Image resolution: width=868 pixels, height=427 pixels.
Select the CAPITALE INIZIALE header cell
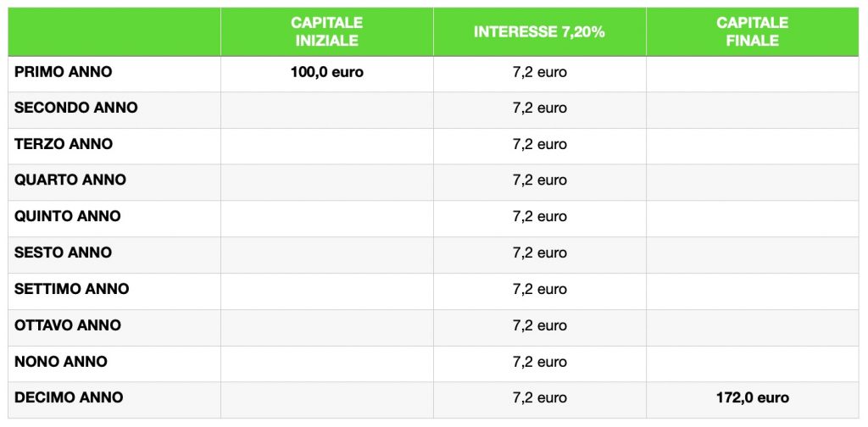pos(326,31)
